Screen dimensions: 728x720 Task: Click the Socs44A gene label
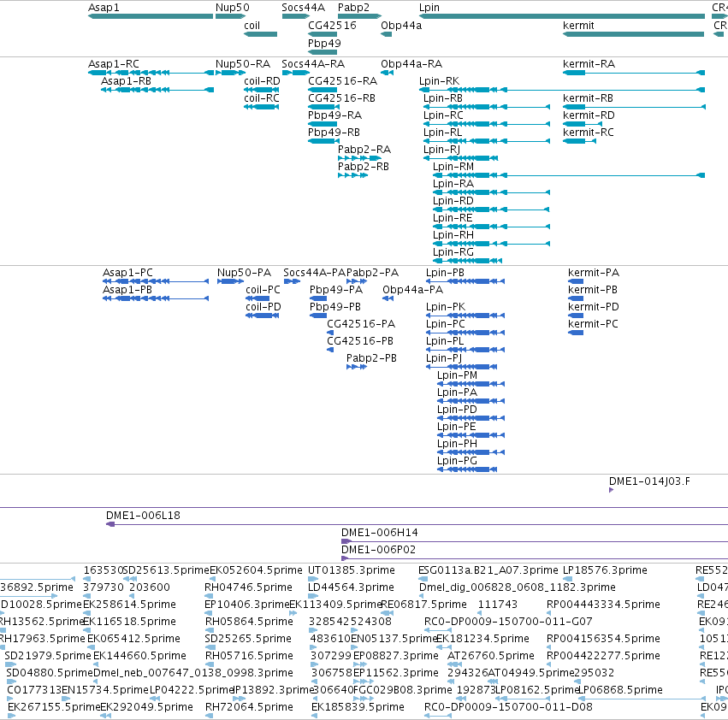coord(303,8)
